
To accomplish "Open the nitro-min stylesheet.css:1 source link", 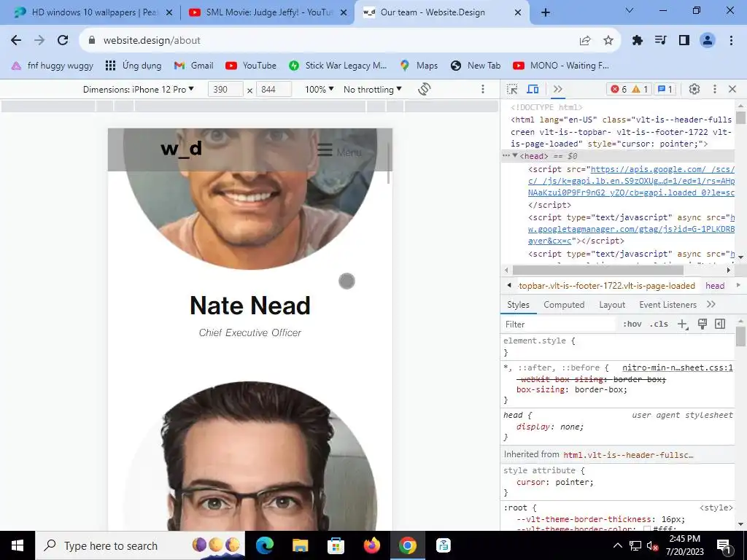I will click(x=678, y=367).
